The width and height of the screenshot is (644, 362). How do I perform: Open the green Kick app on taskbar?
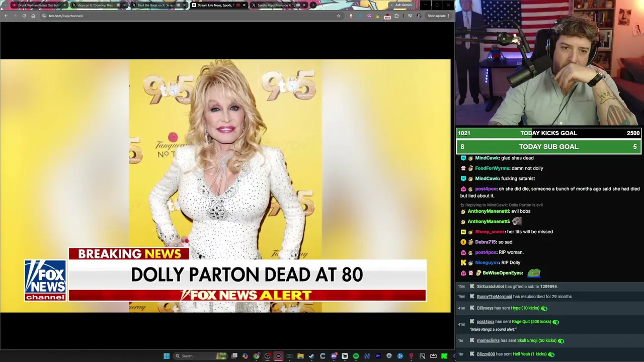coord(444,356)
